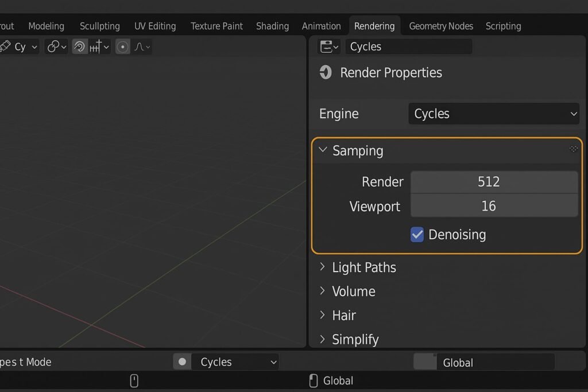Switch to the Texture Paint tab
Viewport: 588px width, 392px height.
click(216, 26)
